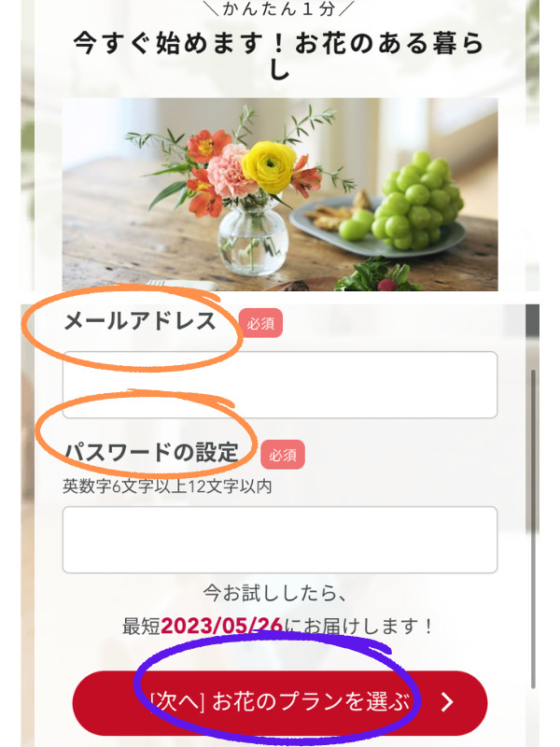Click the yellow ranunculus flower in the photo
Image resolution: width=560 pixels, height=747 pixels.
(x=269, y=166)
